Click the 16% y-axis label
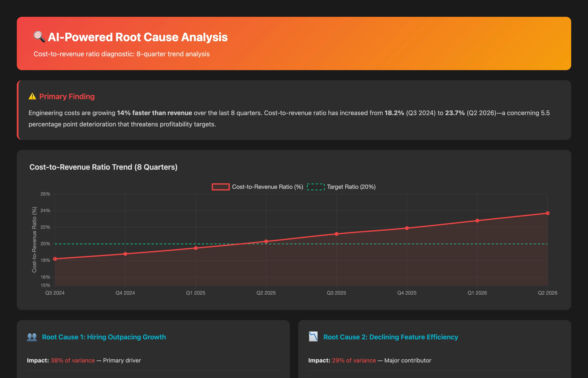Screen dimensions: 588x378 point(45,277)
